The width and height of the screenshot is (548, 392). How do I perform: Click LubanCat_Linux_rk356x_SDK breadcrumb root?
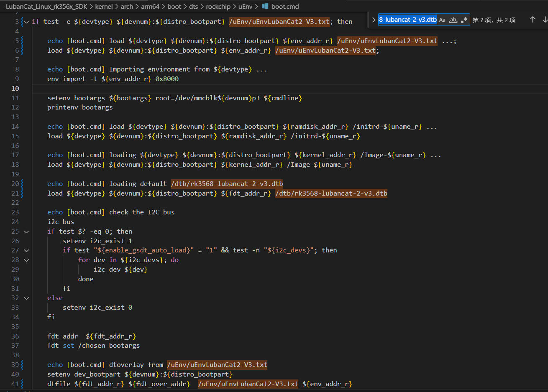(x=46, y=6)
